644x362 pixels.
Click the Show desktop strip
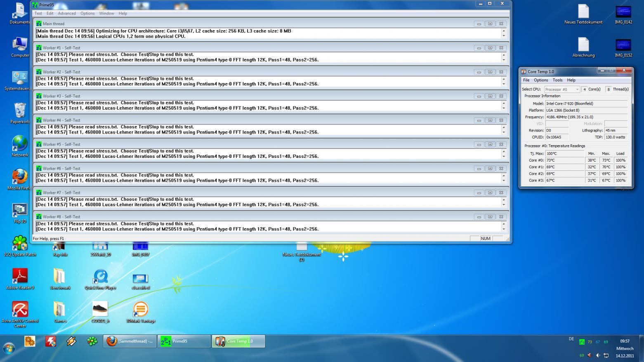(642, 348)
